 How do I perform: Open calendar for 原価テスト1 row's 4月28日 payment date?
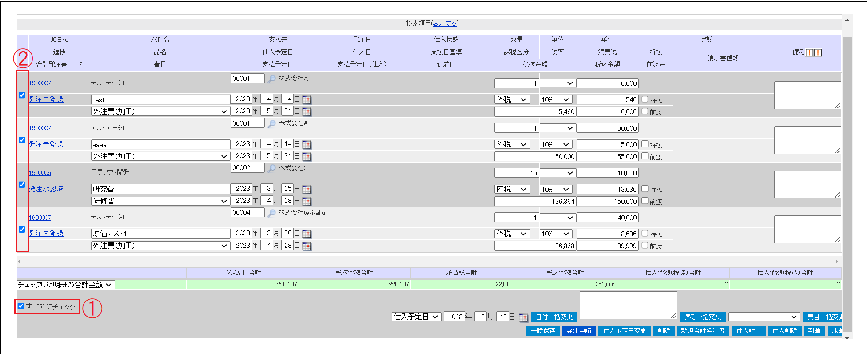(307, 246)
